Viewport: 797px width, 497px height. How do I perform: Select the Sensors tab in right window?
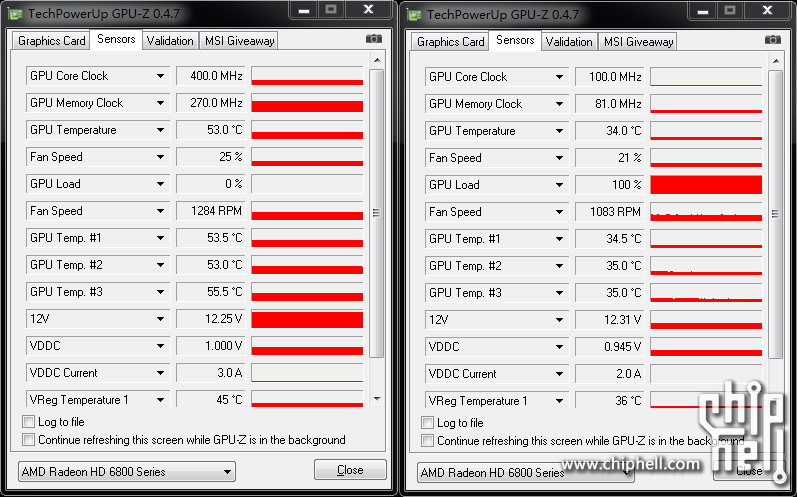[x=515, y=40]
